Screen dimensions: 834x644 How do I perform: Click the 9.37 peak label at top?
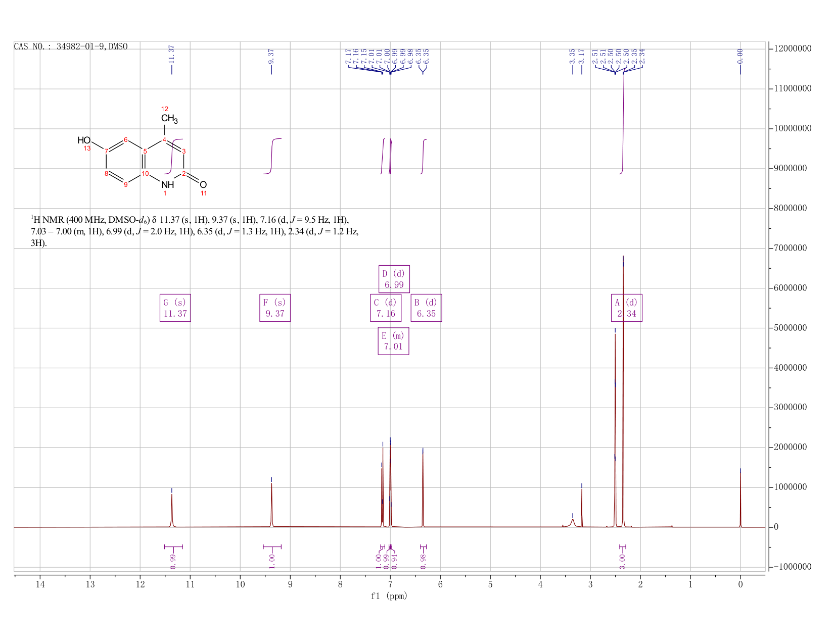point(271,56)
